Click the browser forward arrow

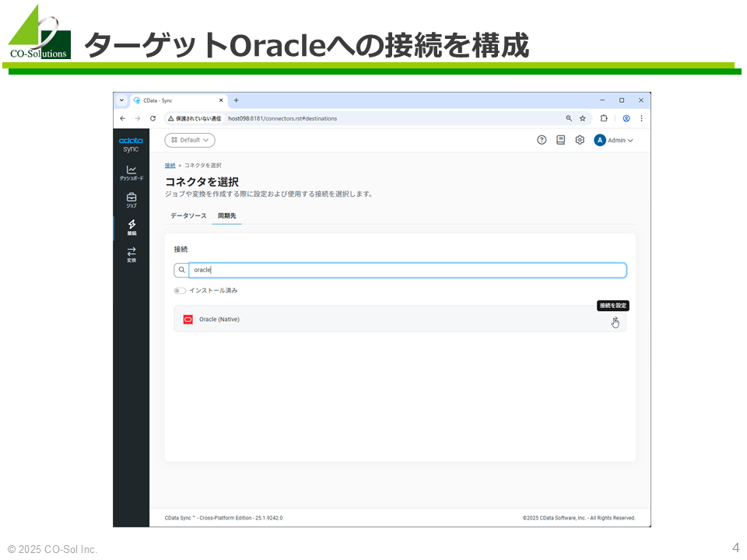pos(138,118)
